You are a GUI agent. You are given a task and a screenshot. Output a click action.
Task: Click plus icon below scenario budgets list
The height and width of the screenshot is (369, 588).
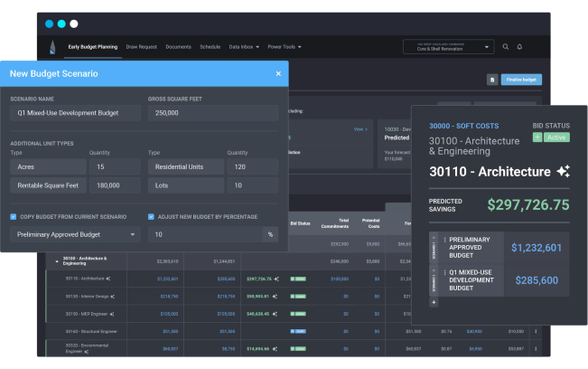(x=434, y=302)
